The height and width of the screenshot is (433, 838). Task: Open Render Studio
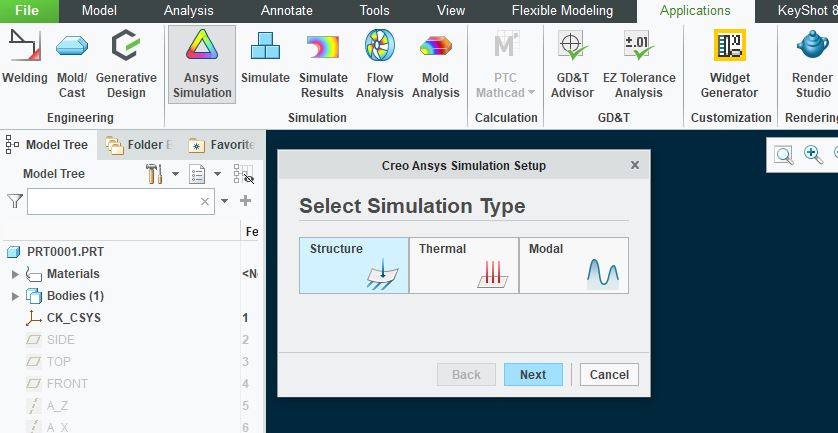coord(812,64)
